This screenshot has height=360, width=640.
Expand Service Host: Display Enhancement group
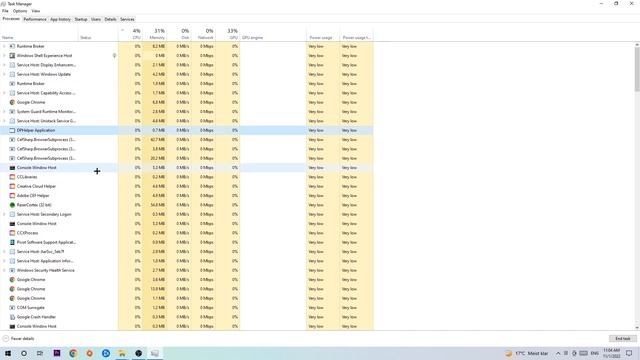coord(4,65)
